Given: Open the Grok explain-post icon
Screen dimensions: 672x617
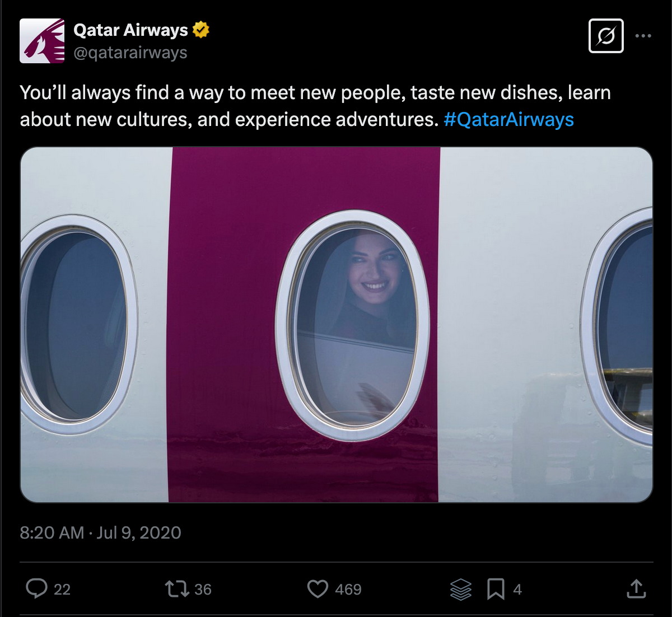Looking at the screenshot, I should click(606, 36).
